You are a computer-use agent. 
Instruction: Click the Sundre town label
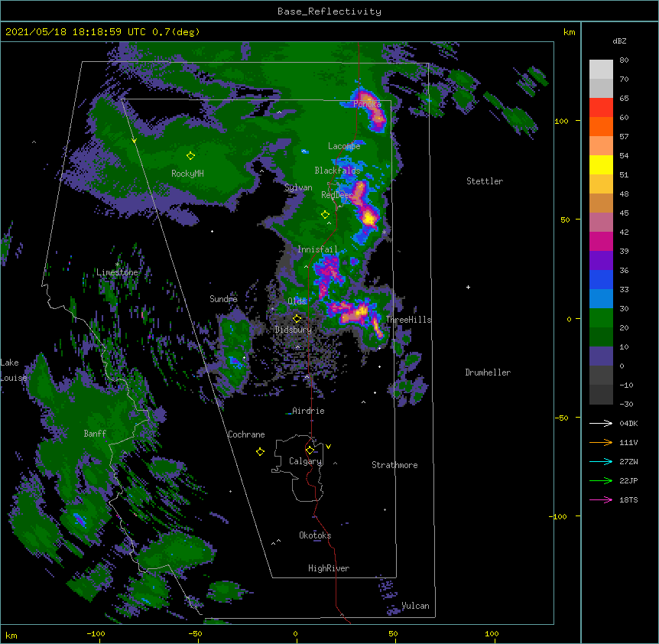pyautogui.click(x=223, y=299)
